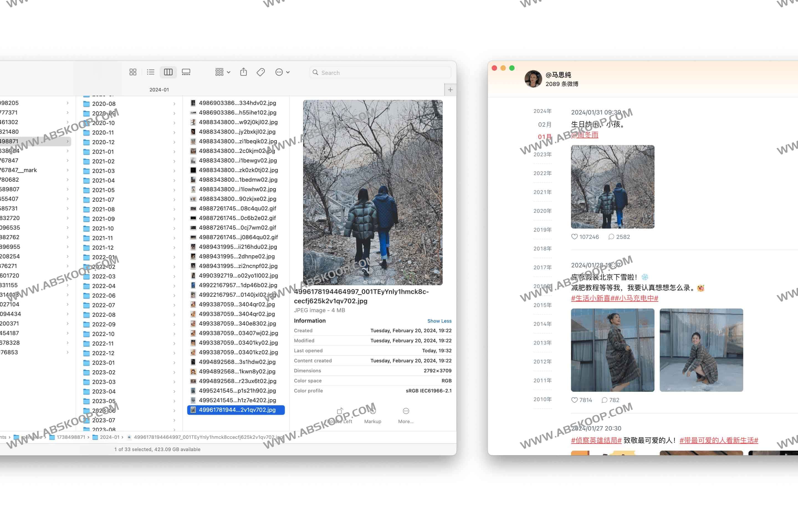Switch Finder to list view
Screen dimensions: 798x532
click(x=151, y=72)
